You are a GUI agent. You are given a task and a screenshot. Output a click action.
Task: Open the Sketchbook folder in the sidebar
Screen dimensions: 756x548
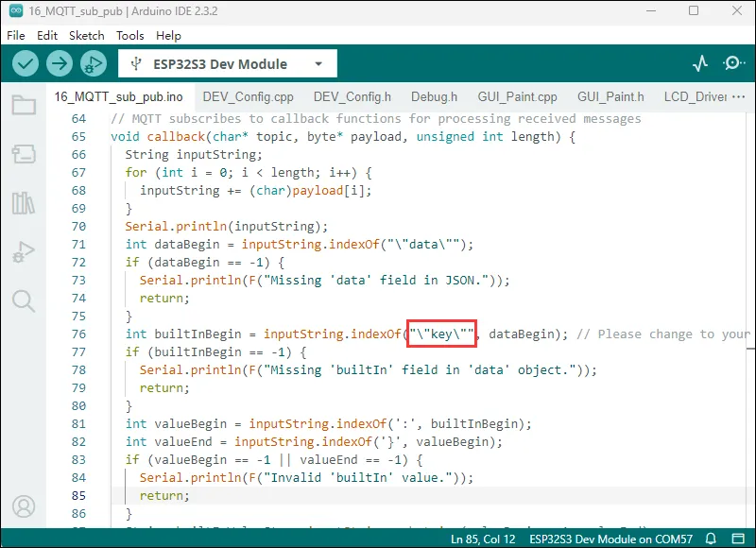tap(24, 105)
